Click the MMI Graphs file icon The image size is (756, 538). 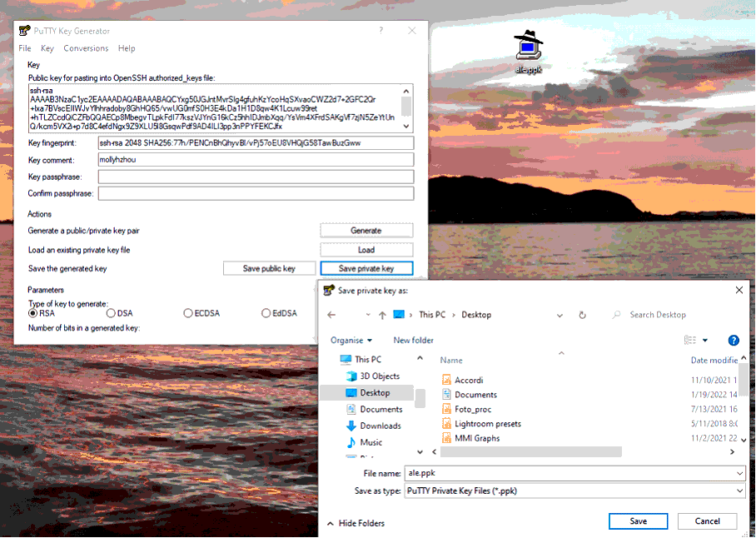coord(446,438)
